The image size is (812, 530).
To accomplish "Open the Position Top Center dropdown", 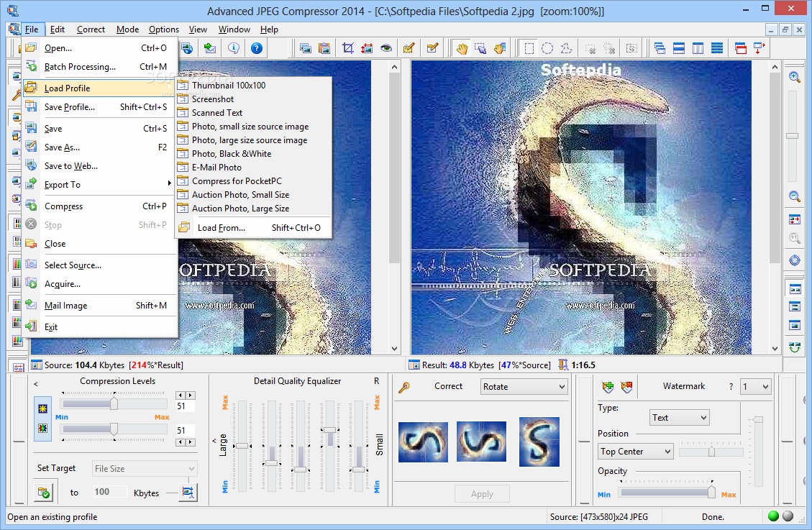I will (x=635, y=452).
